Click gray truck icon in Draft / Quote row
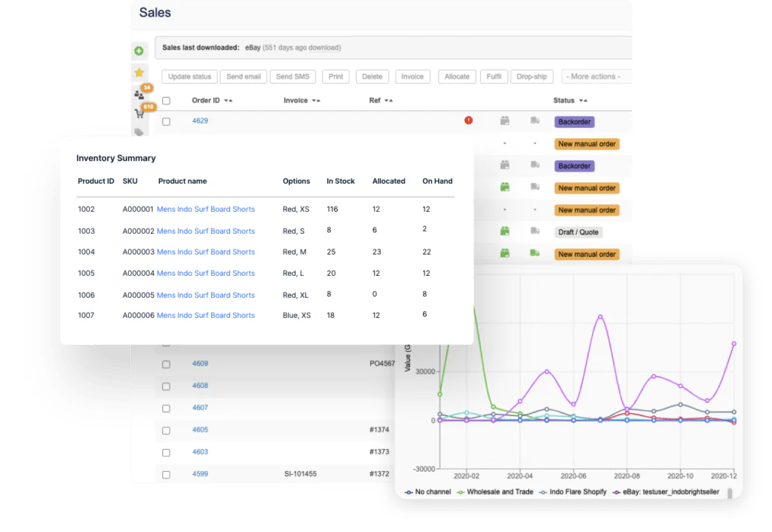 coord(535,231)
